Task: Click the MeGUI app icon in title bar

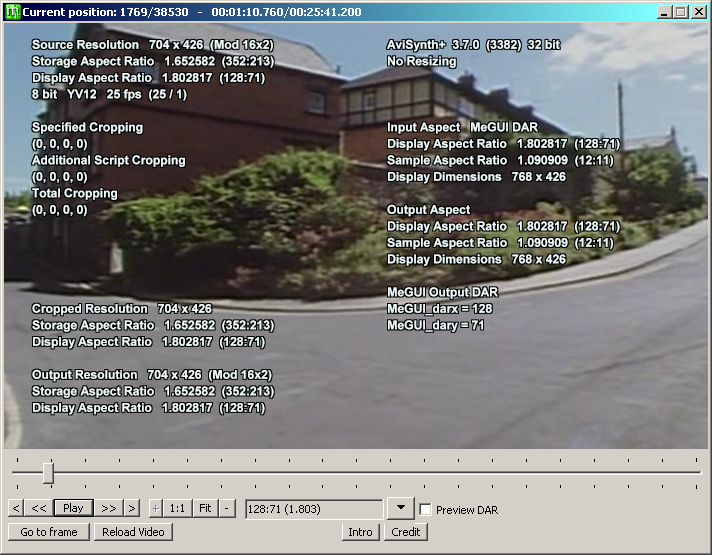Action: tap(12, 12)
